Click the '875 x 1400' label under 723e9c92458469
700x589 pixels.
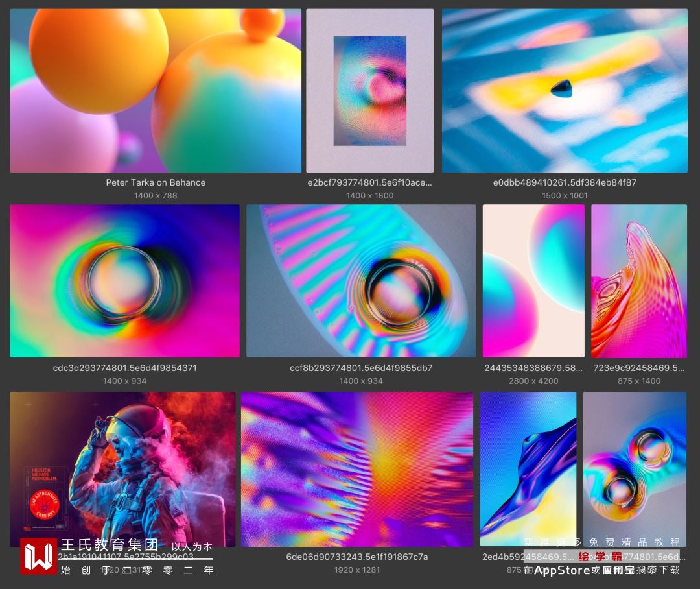tap(639, 381)
